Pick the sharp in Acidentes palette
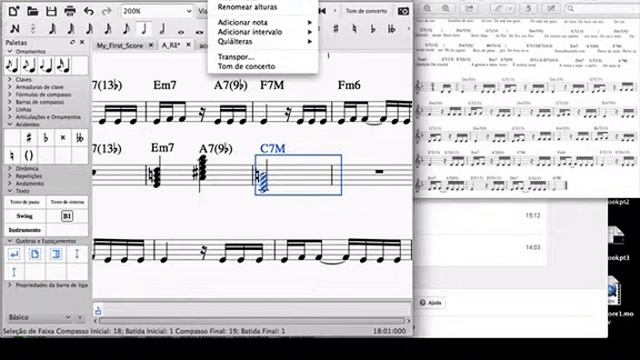The image size is (640, 360). (29, 138)
